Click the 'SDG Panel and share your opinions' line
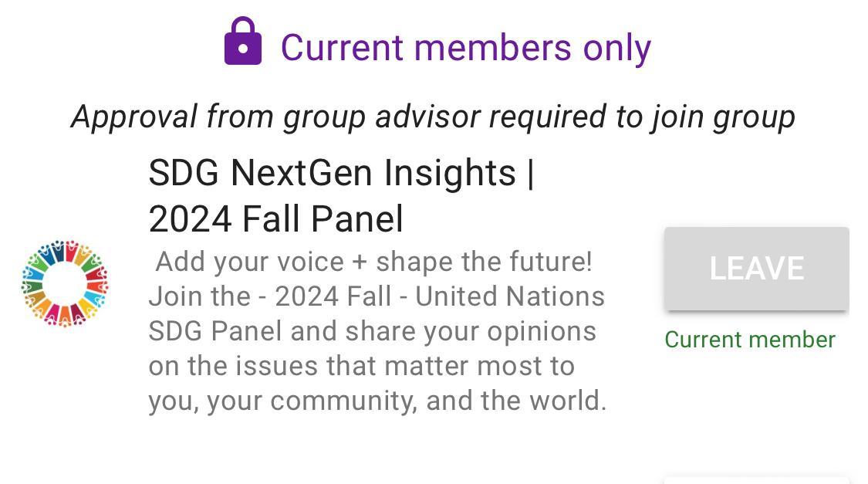This screenshot has width=868, height=484. coord(372,331)
